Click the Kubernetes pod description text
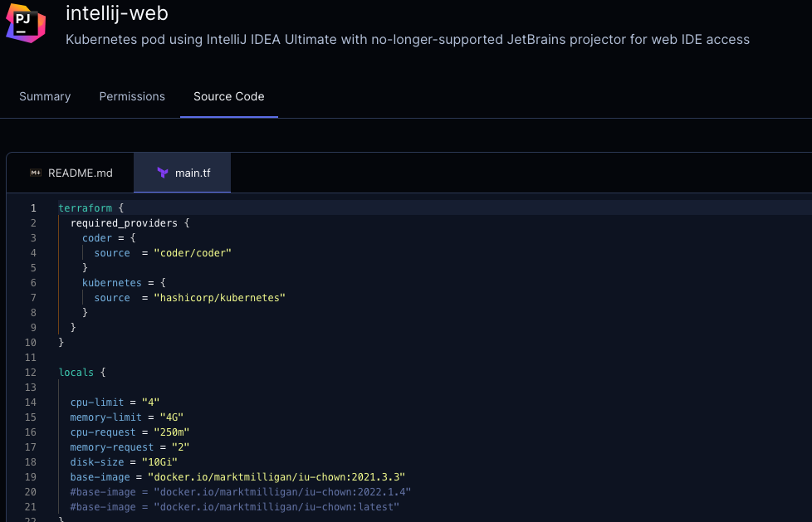Image resolution: width=812 pixels, height=522 pixels. (x=408, y=39)
